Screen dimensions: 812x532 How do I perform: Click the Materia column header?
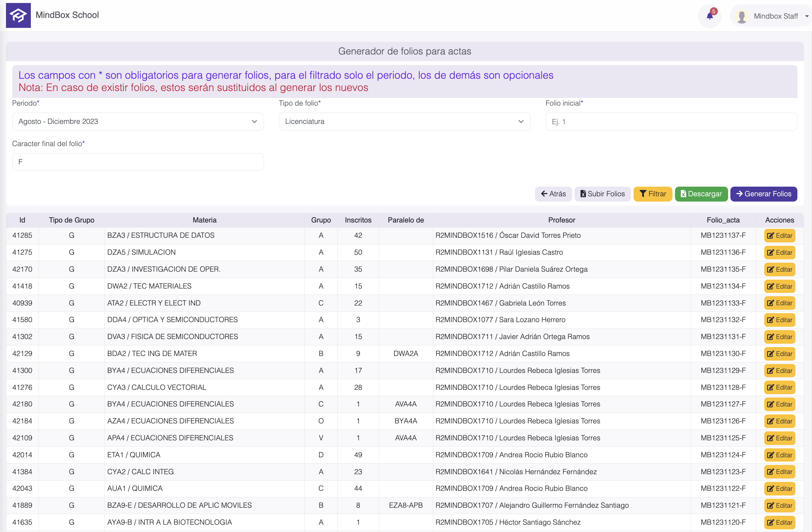coord(204,220)
